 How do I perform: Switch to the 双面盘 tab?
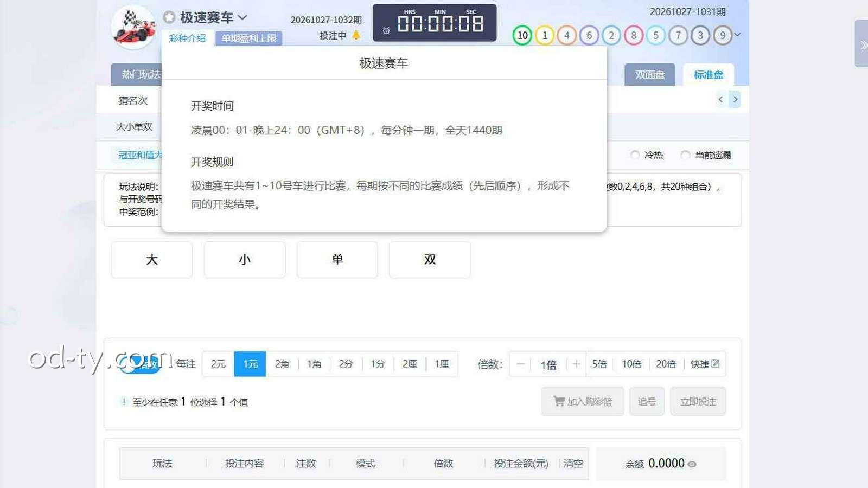(x=650, y=75)
